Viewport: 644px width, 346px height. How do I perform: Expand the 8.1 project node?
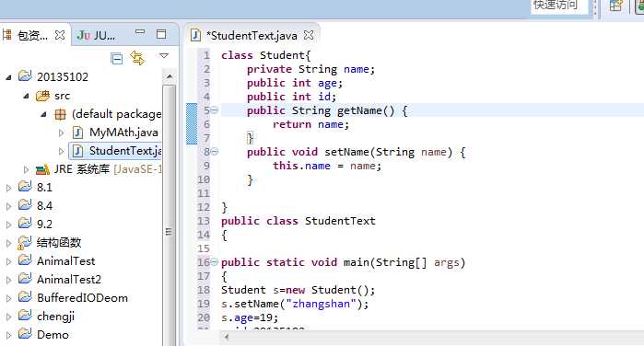point(8,188)
